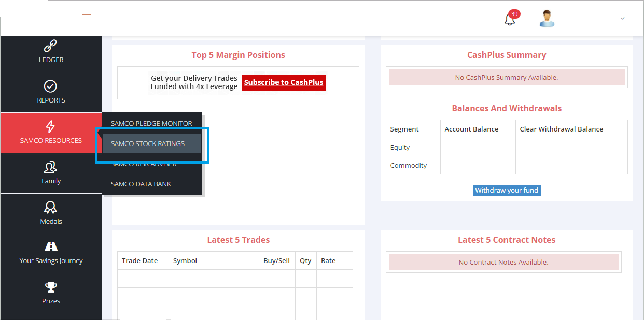Open Your Savings Journey road icon

point(51,246)
